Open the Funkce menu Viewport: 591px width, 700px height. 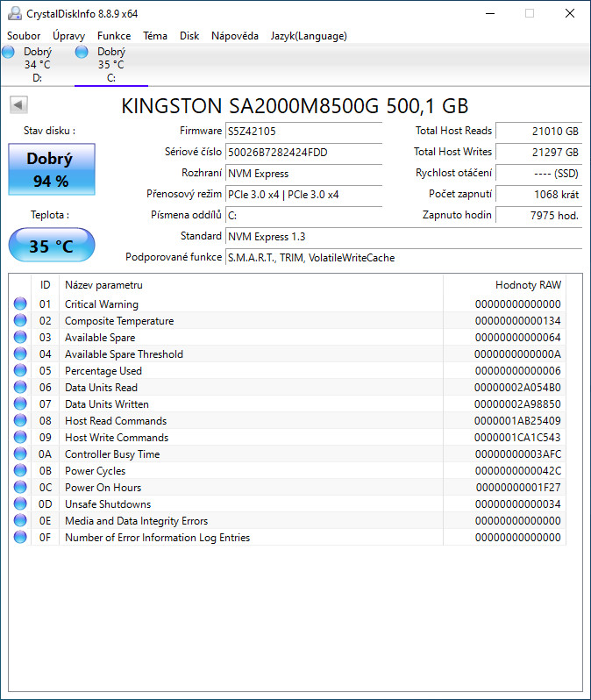[114, 36]
